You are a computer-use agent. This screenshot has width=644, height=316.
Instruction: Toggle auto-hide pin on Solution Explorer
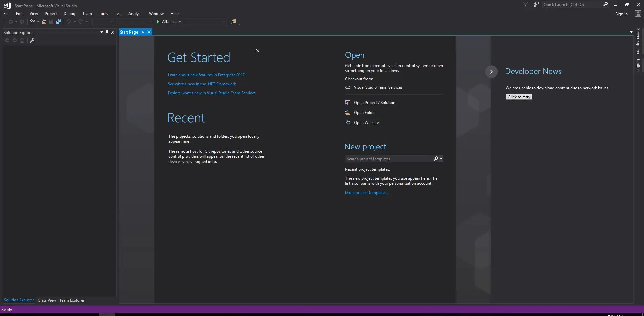[107, 32]
